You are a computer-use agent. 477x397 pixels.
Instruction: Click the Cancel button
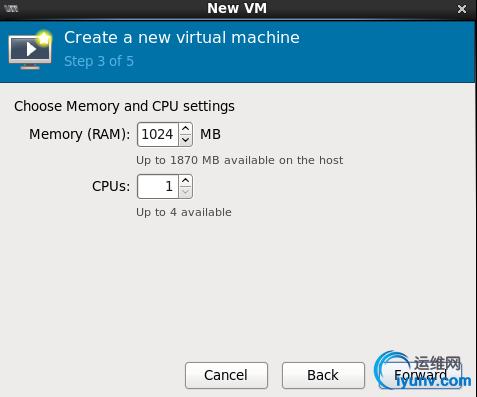click(x=226, y=375)
